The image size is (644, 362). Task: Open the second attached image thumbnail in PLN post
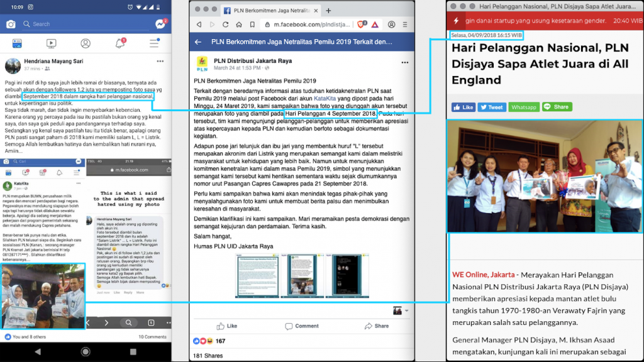pos(302,276)
